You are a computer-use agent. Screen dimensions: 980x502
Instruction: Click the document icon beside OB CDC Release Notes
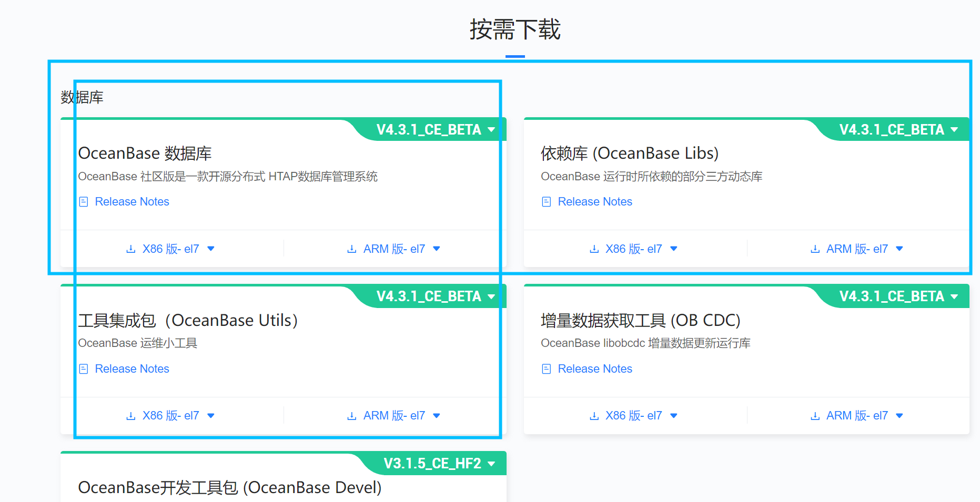point(547,369)
